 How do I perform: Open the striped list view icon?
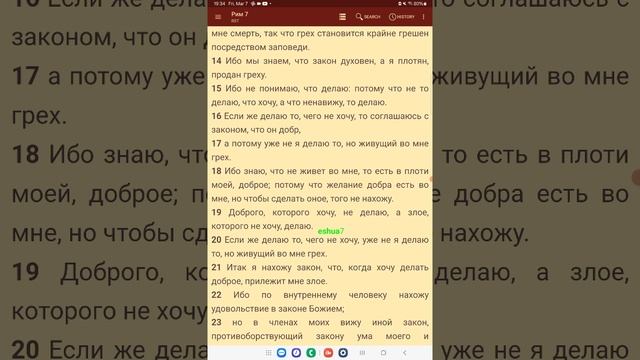(x=342, y=17)
